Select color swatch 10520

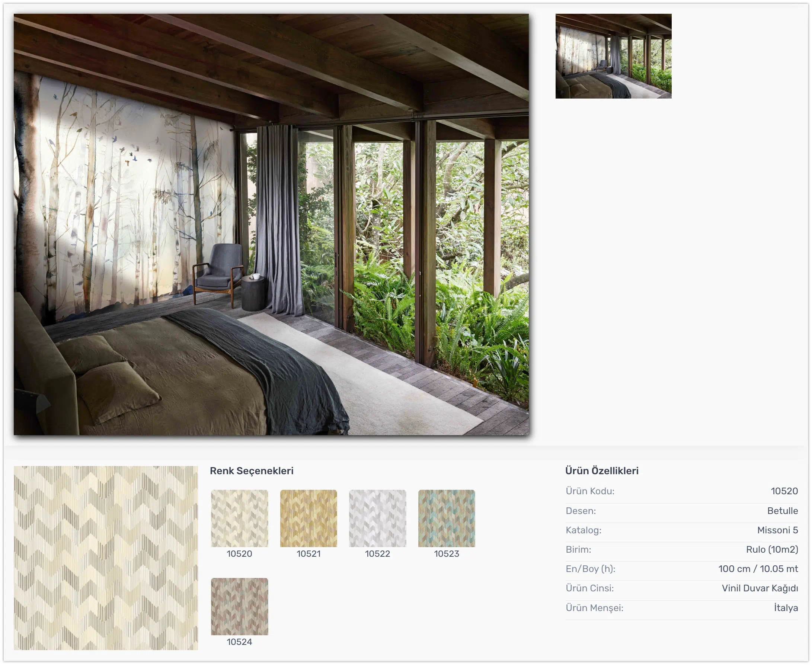pyautogui.click(x=240, y=518)
